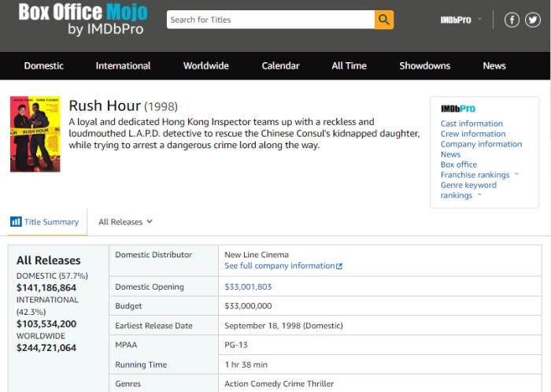Click the Box Office Mojo logo
The height and width of the screenshot is (392, 551).
(72, 20)
